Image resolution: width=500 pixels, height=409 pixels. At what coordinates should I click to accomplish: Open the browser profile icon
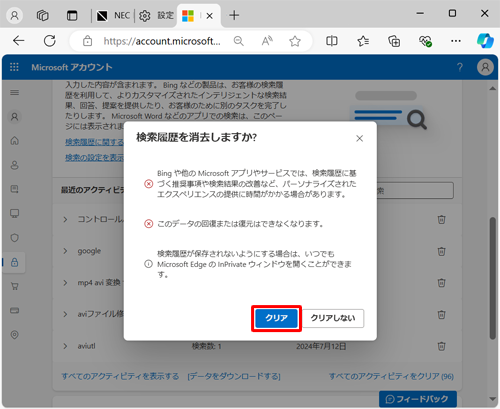click(14, 15)
